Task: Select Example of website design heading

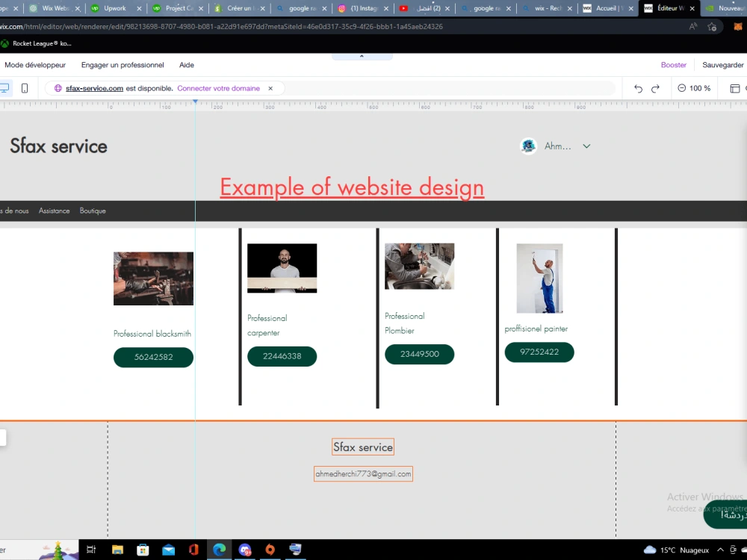Action: coord(352,187)
